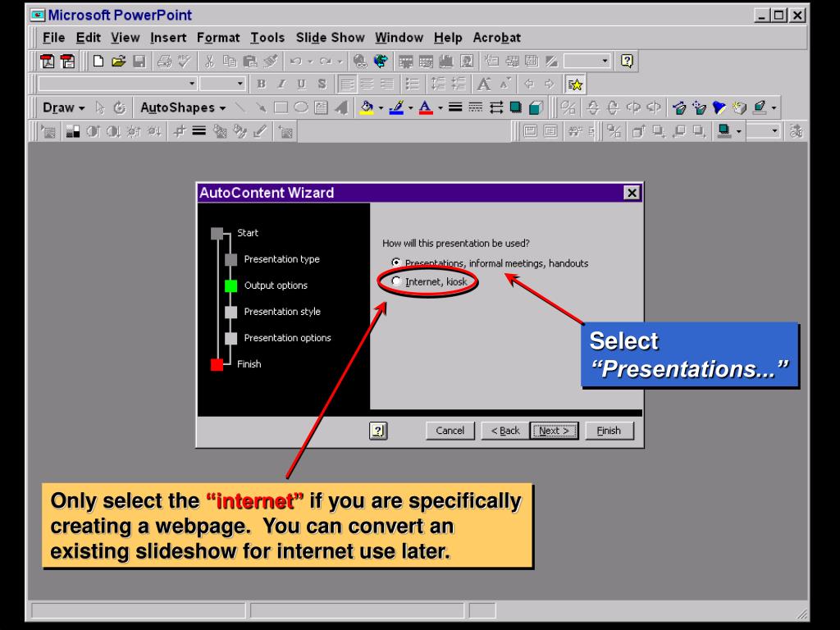Click the Paste clipboard icon
Screen dimensions: 840x630
[x=249, y=61]
